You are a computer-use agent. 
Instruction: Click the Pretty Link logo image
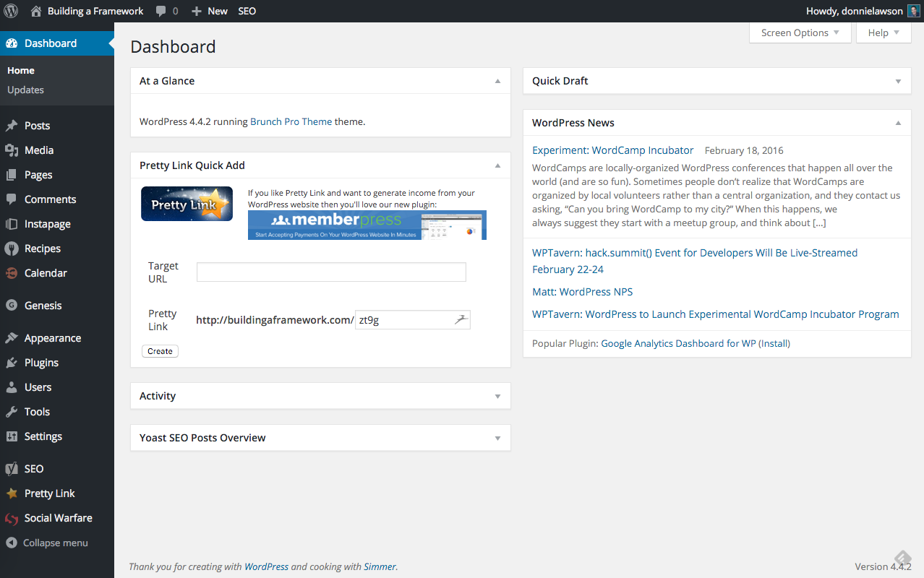[187, 204]
